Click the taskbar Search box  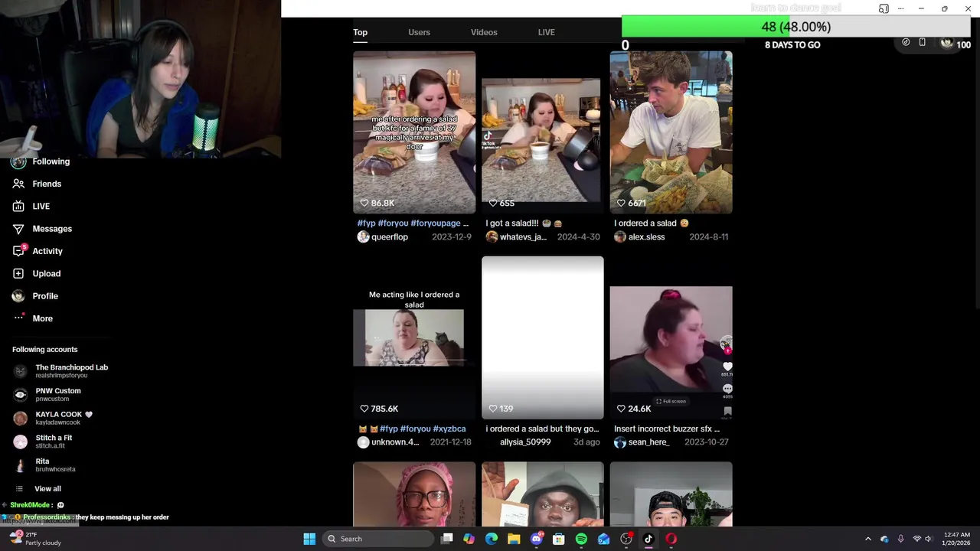point(378,539)
